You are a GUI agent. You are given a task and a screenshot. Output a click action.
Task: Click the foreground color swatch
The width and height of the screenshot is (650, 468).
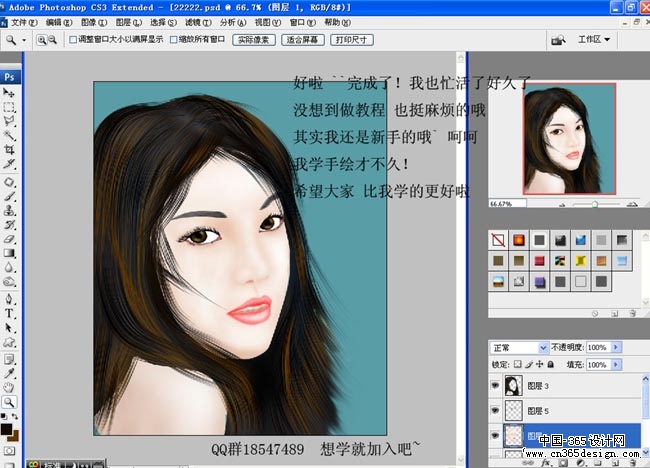[6, 429]
